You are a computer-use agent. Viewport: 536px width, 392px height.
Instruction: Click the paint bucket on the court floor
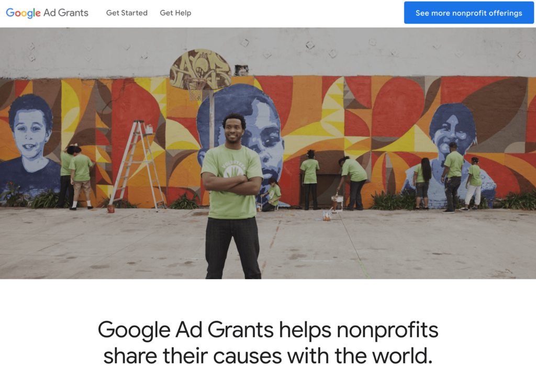tap(327, 215)
